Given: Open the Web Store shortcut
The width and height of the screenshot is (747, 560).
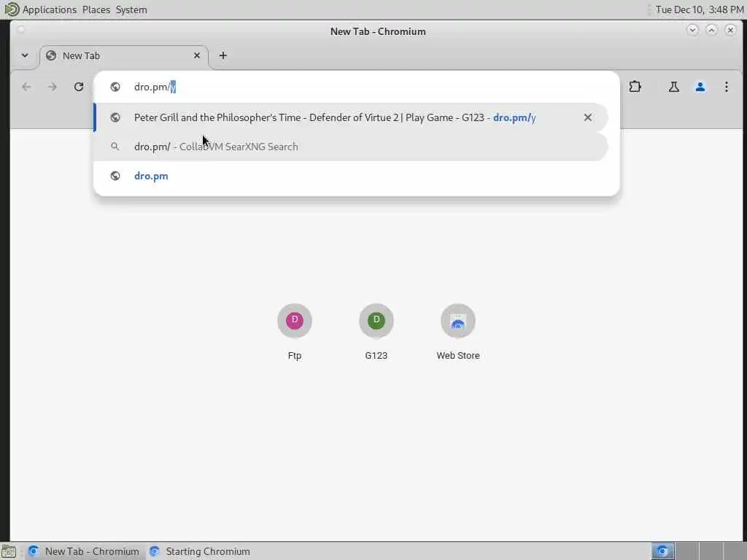Looking at the screenshot, I should pos(458,332).
